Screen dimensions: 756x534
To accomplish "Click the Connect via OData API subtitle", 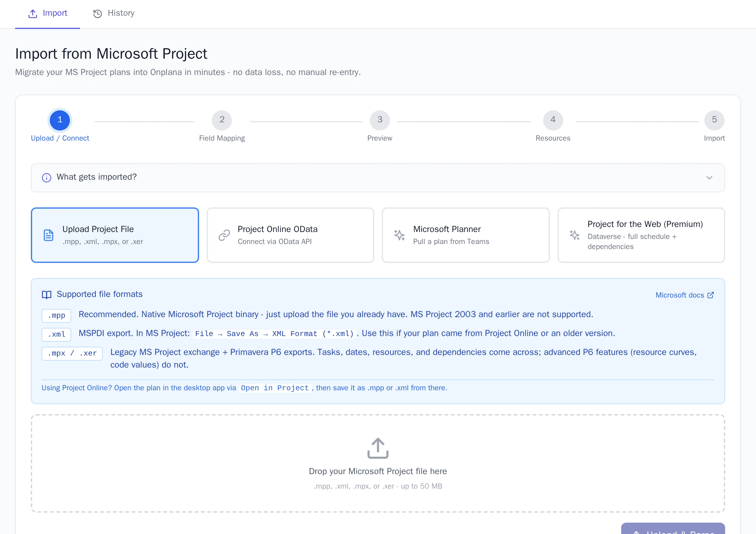I will coord(275,241).
